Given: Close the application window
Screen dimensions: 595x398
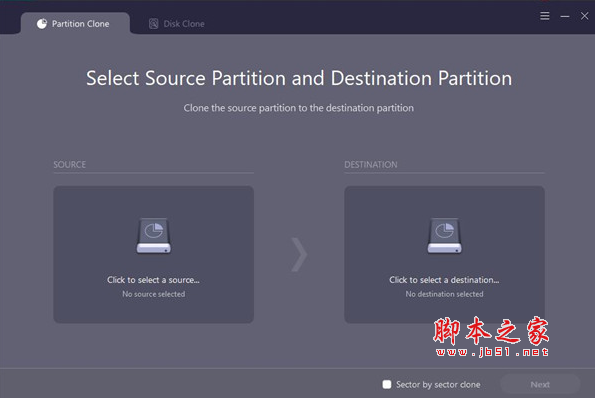Looking at the screenshot, I should click(x=584, y=16).
